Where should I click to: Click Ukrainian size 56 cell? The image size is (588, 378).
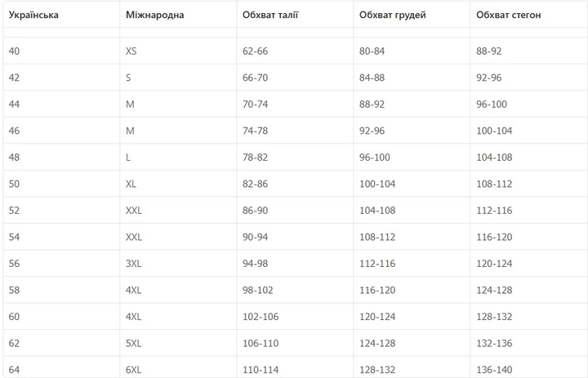pos(61,263)
